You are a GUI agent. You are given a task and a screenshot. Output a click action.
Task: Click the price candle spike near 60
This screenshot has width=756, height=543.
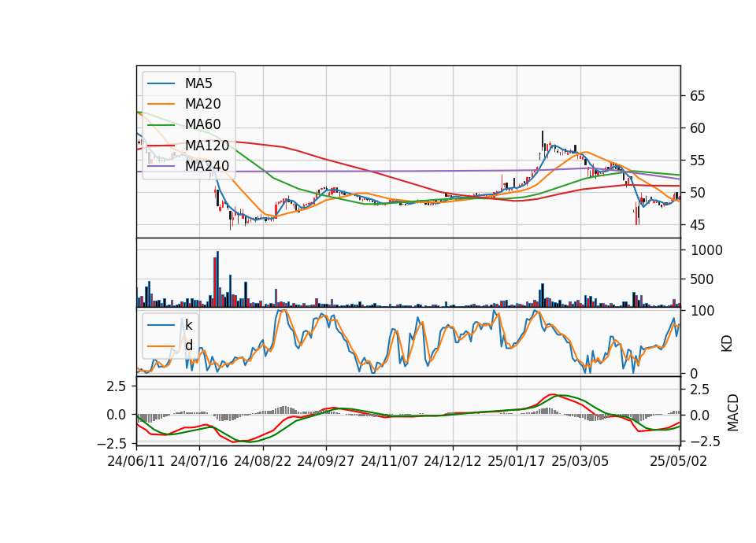pyautogui.click(x=543, y=141)
